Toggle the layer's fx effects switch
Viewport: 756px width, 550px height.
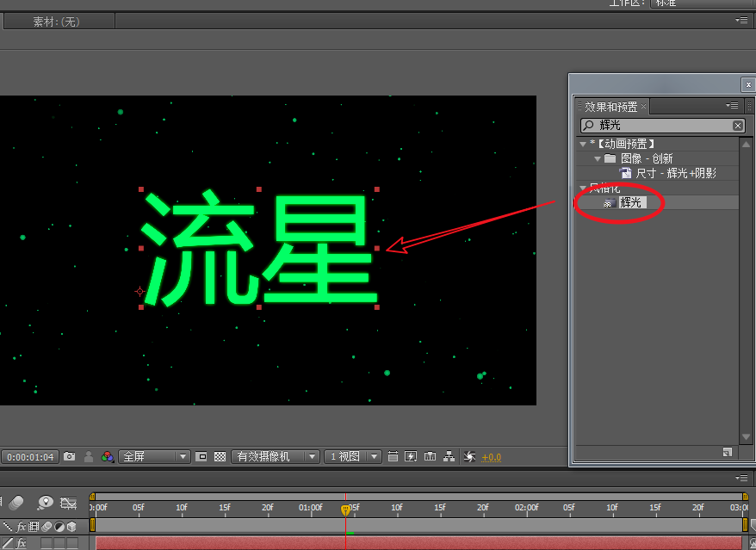[x=22, y=543]
